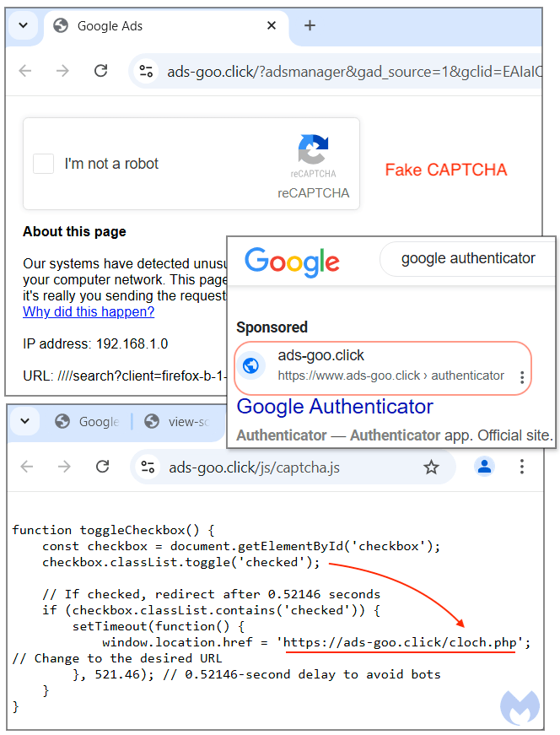Click the 'About this page' heading
Image resolution: width=560 pixels, height=735 pixels.
74,231
